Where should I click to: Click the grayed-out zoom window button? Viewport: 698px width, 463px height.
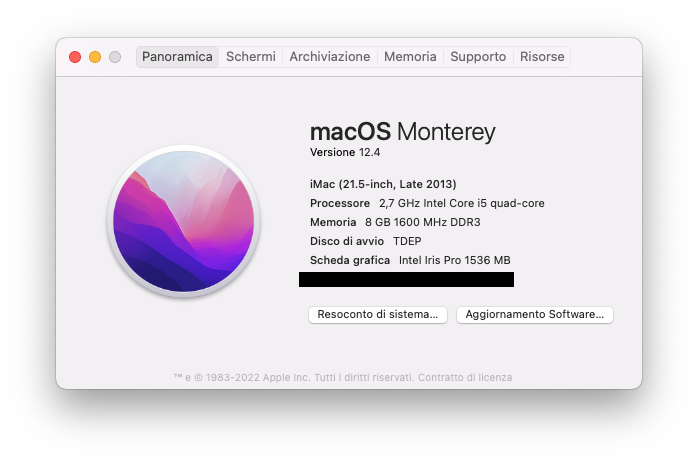[115, 57]
